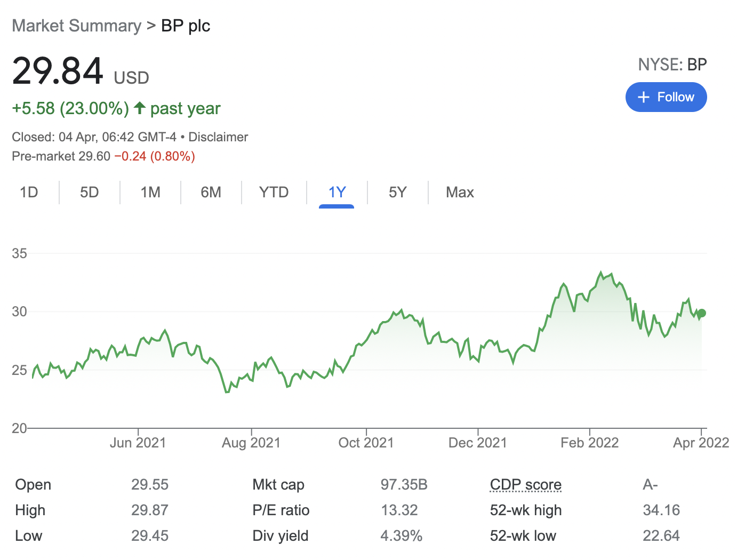Open the Disclaimer link

pyautogui.click(x=218, y=137)
